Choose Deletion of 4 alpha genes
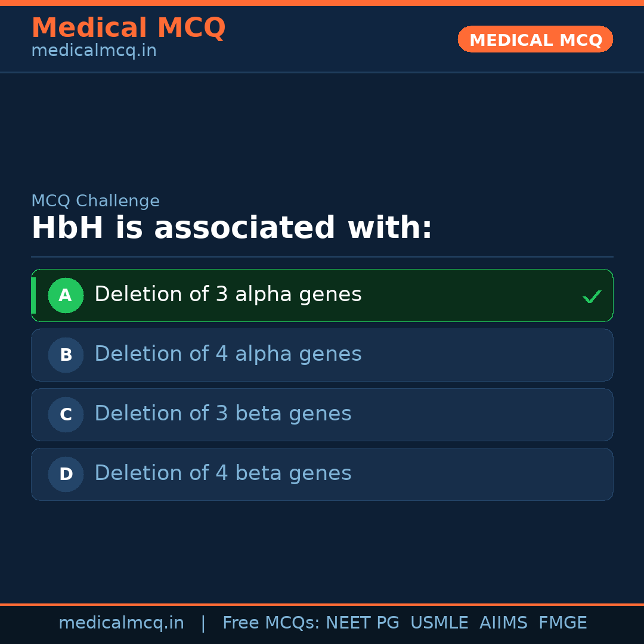Viewport: 644px width, 644px height. (228, 354)
